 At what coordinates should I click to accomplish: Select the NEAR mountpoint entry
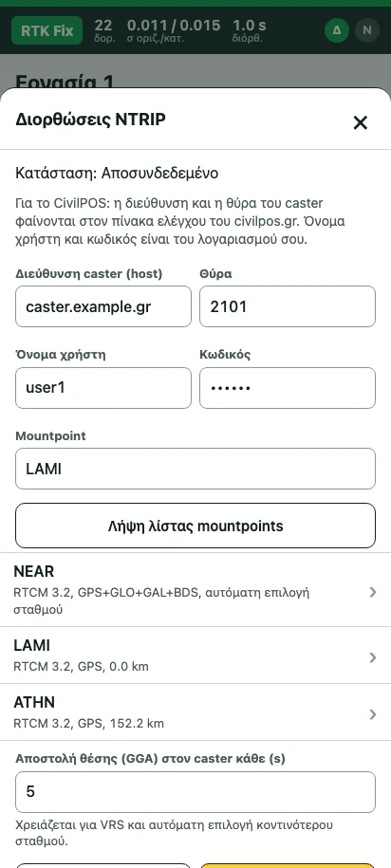[x=195, y=589]
